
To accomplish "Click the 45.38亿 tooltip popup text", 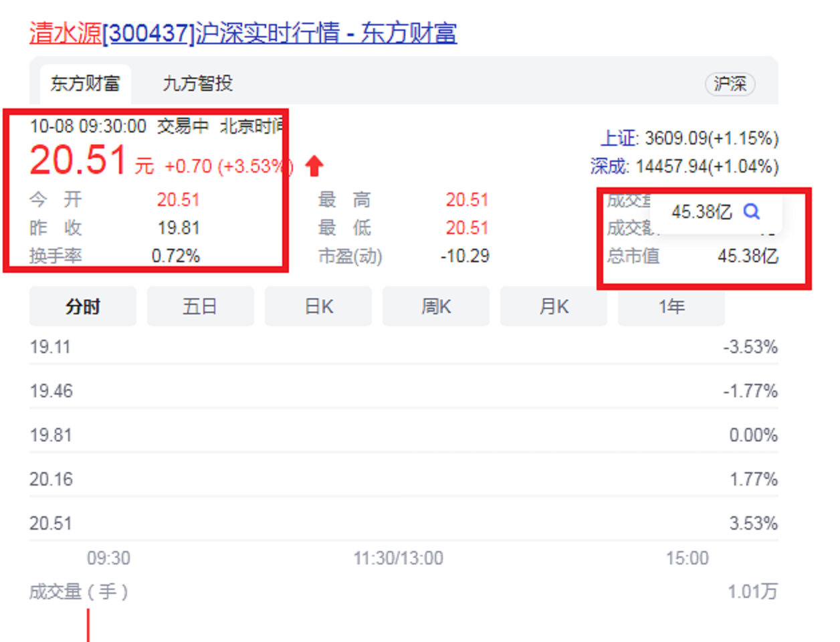I will click(702, 212).
